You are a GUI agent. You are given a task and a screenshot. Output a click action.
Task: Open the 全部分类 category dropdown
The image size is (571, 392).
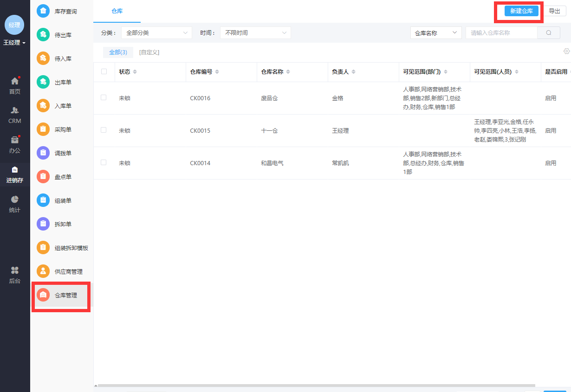[156, 32]
